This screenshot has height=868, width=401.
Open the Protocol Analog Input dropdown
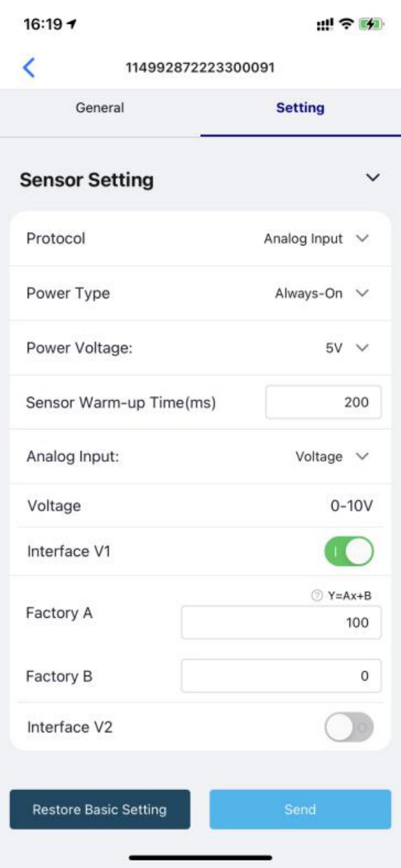pyautogui.click(x=316, y=239)
